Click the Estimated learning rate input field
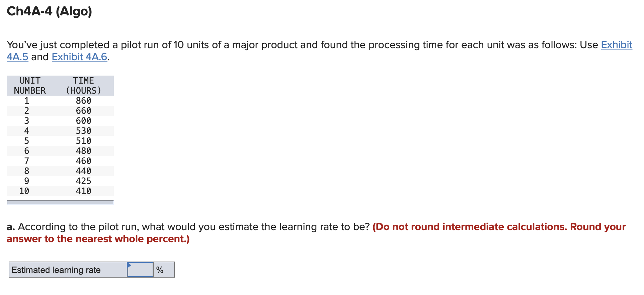Viewport: 644px width, 295px height. pos(140,270)
